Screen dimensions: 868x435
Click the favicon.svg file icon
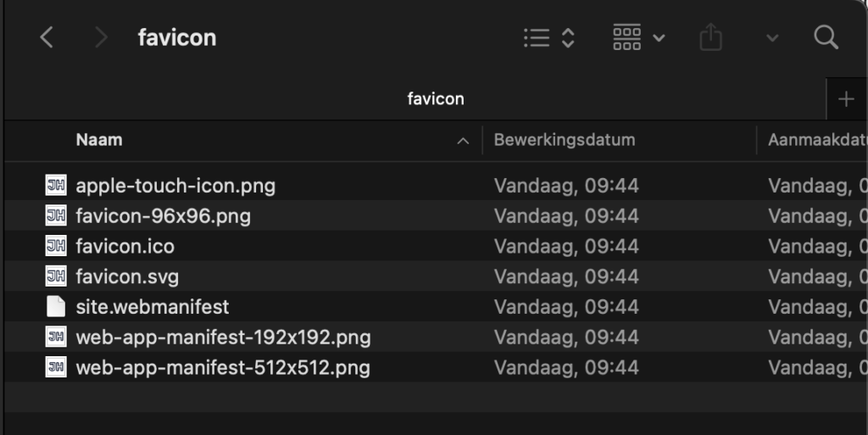click(x=56, y=276)
